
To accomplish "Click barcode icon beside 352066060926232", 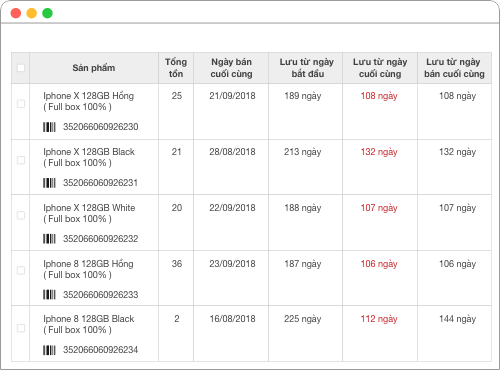I will pyautogui.click(x=49, y=239).
